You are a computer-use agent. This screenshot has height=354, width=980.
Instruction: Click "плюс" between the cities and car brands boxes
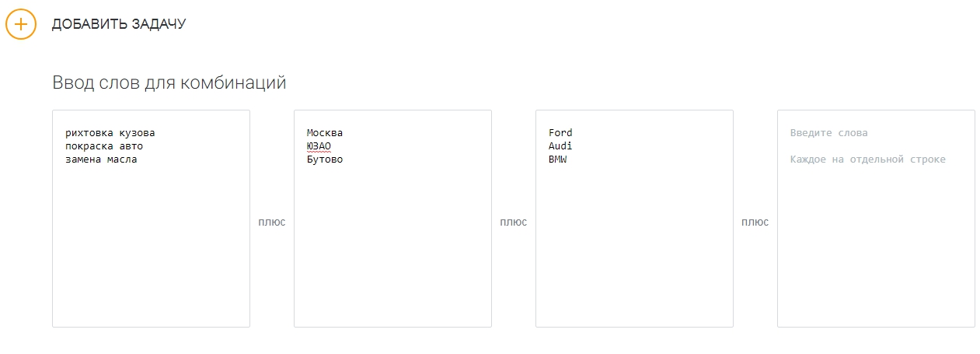click(x=514, y=223)
